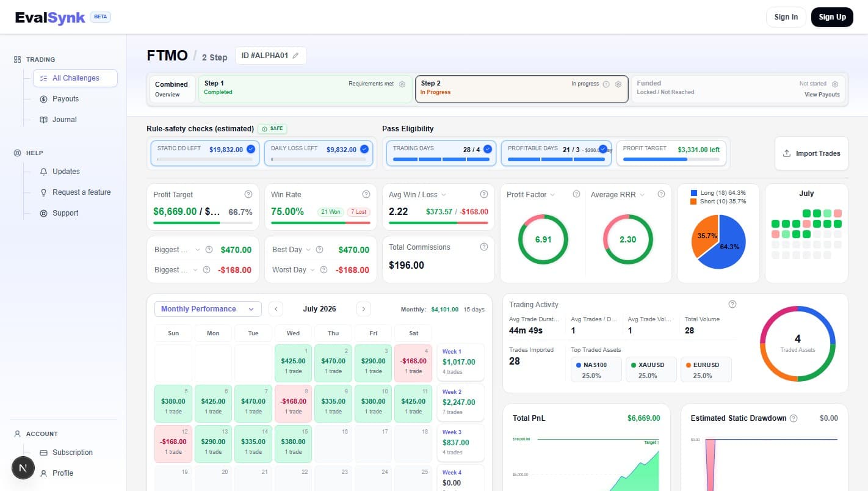Click the round N avatar badge
The height and width of the screenshot is (491, 868).
pos(23,468)
